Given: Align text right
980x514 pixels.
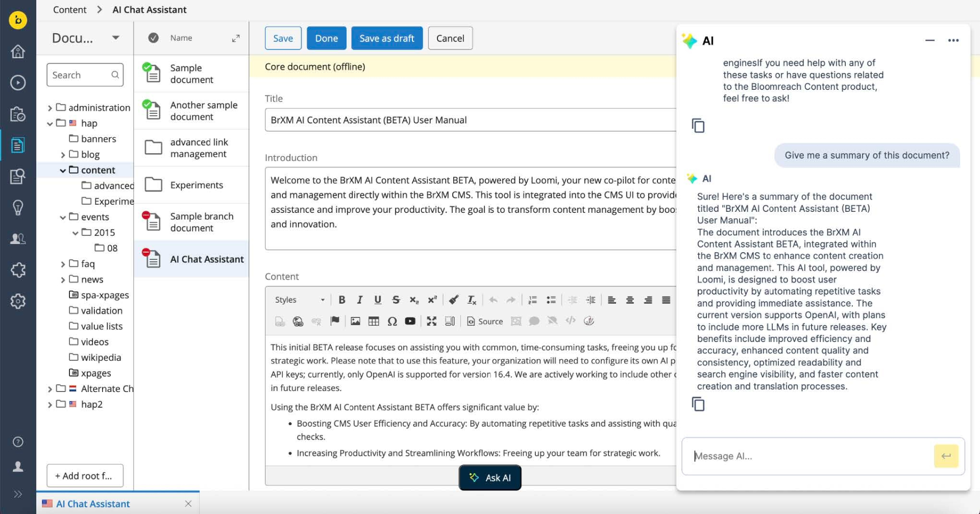Looking at the screenshot, I should 648,300.
